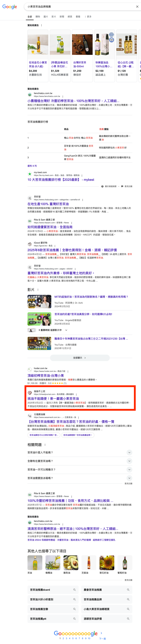This screenshot has height=644, width=141.
Task: Open three-dot menu for lienchiatzu.com.tw top ad
Action: [x=63, y=97]
